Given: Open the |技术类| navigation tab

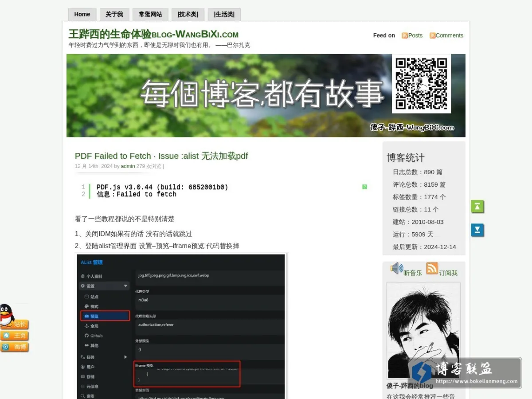Looking at the screenshot, I should [x=188, y=14].
